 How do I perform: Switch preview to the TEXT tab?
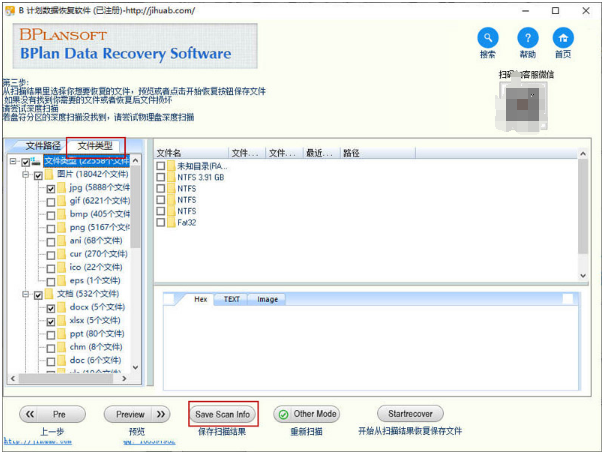tap(231, 299)
